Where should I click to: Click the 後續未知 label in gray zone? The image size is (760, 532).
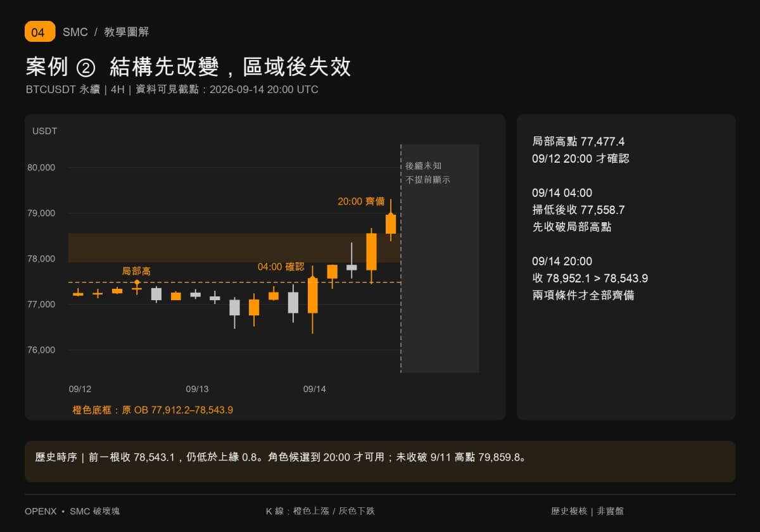423,166
